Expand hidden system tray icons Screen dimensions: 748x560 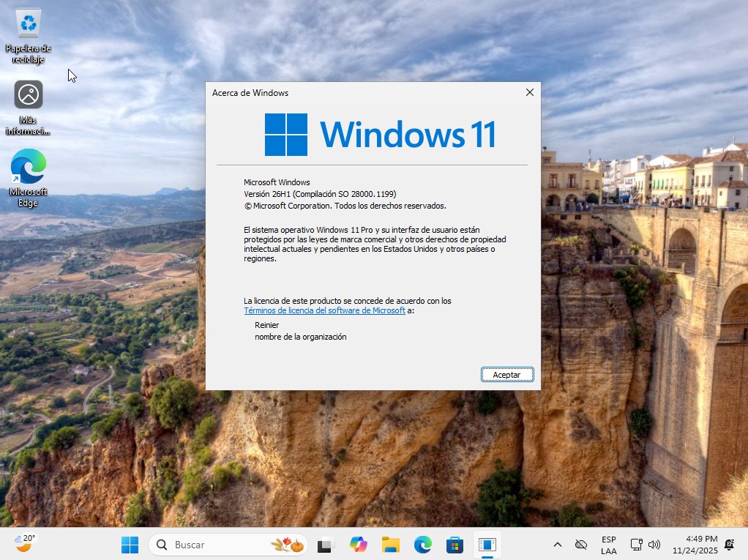557,545
